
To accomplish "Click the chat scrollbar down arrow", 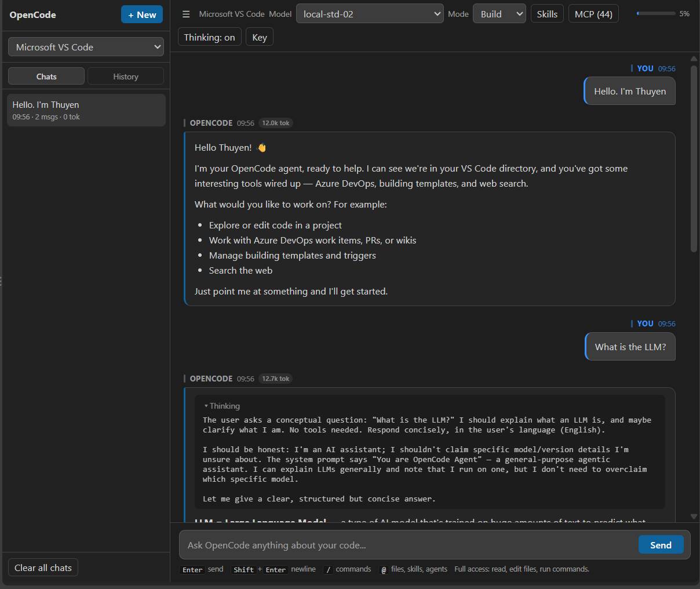I will (x=694, y=516).
